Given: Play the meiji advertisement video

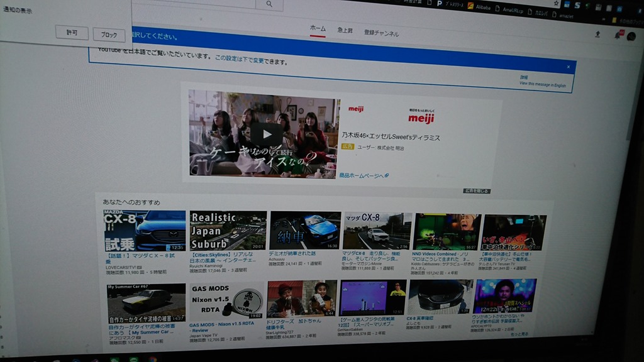Looking at the screenshot, I should coord(267,134).
